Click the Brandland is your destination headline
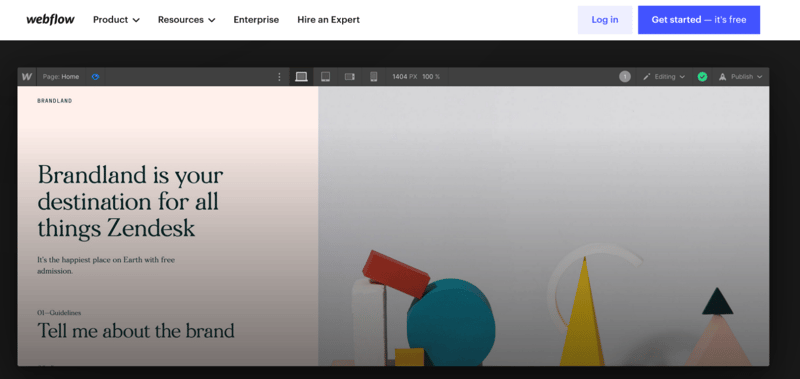 tap(131, 201)
